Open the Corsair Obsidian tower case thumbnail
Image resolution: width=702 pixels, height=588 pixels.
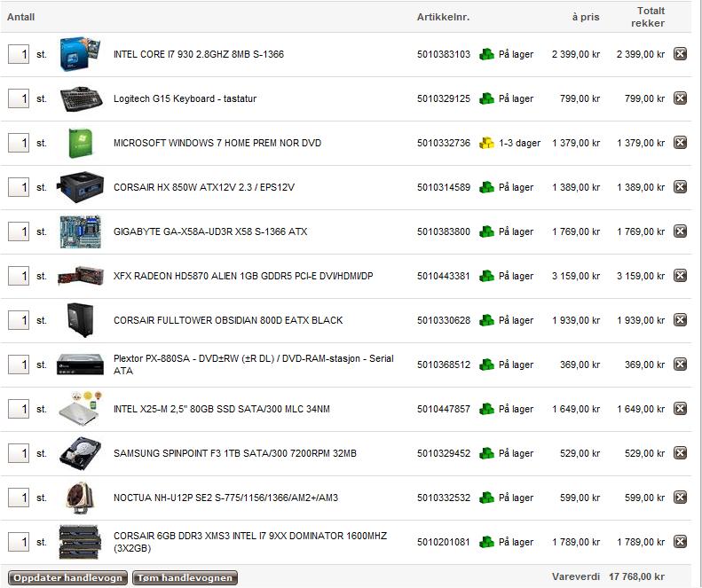pyautogui.click(x=81, y=320)
